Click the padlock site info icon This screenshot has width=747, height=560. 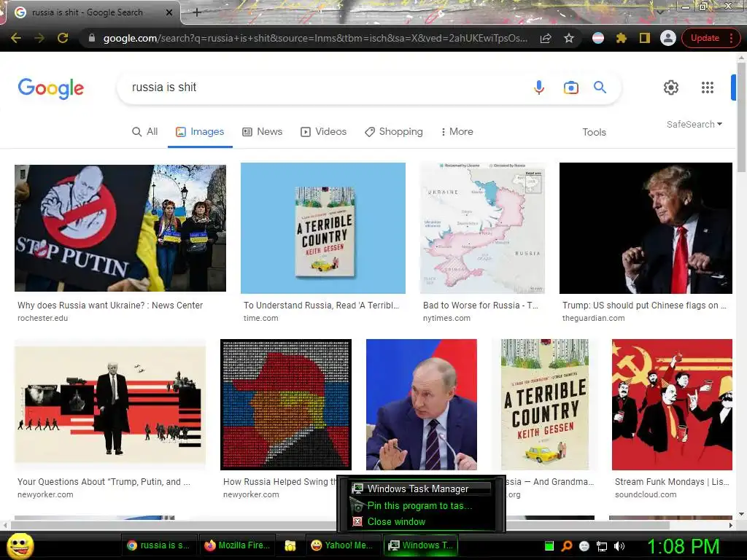pos(92,38)
